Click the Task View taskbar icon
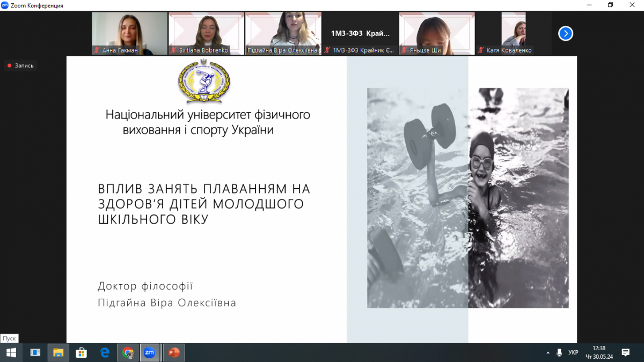Viewport: 644px width, 362px height. 35,352
